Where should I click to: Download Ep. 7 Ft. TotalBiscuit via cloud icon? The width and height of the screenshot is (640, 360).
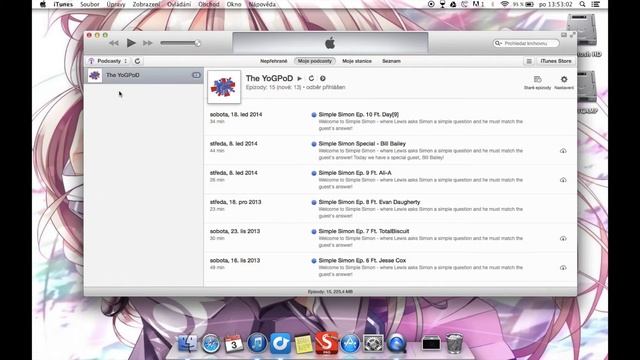pos(563,238)
